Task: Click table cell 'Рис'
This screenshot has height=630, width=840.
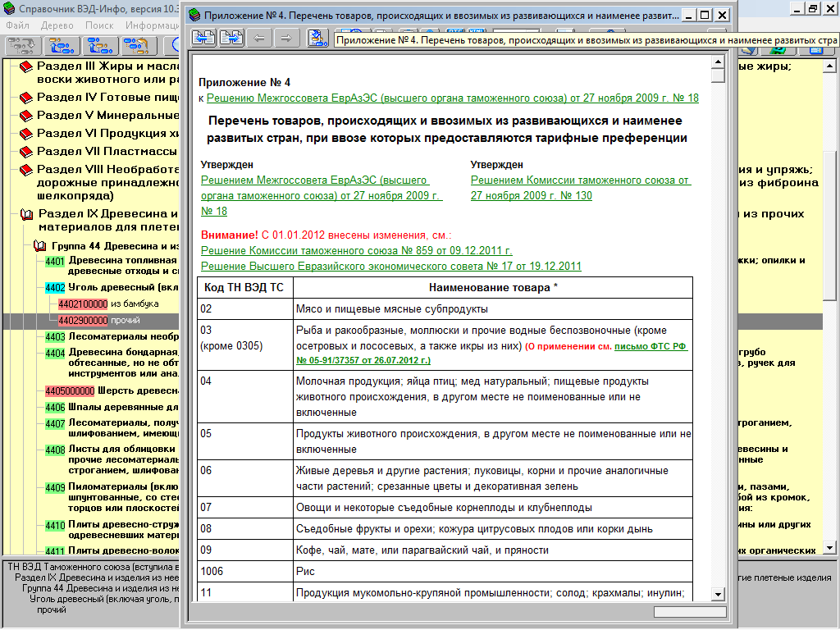Action: tap(493, 571)
